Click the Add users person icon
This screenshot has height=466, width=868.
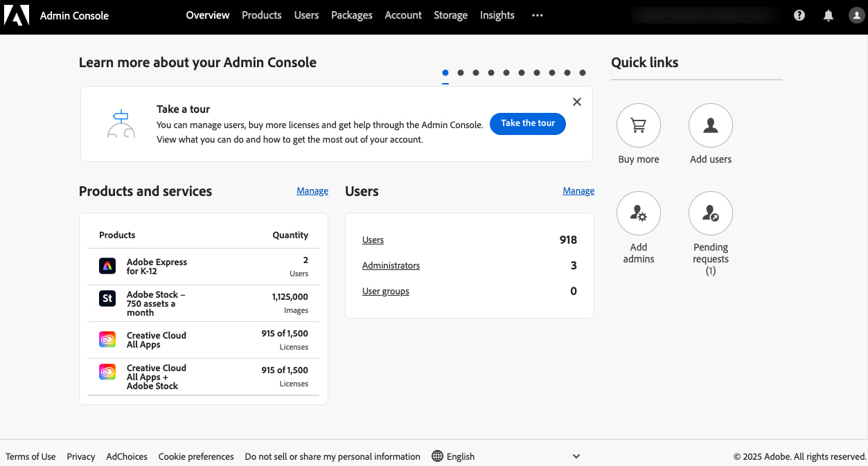tap(711, 125)
